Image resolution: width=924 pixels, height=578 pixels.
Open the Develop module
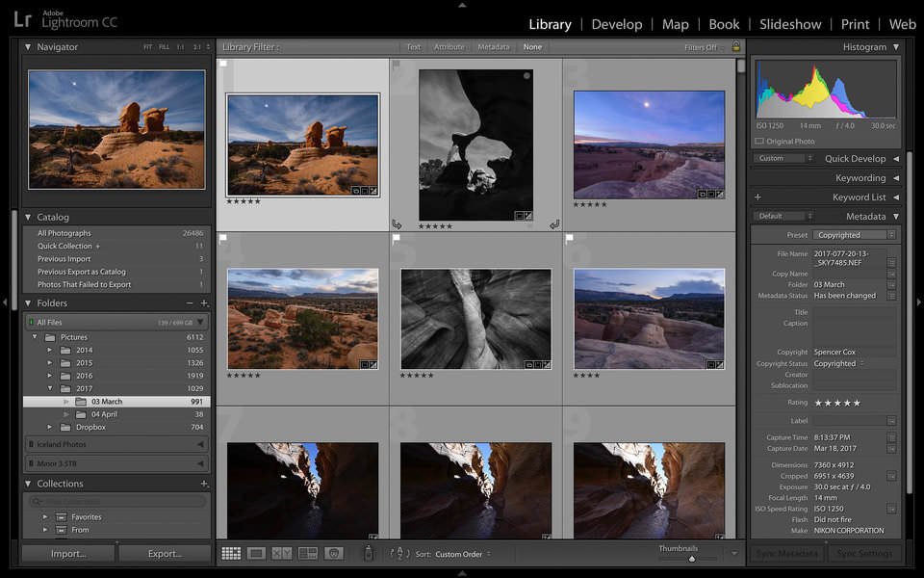tap(616, 24)
